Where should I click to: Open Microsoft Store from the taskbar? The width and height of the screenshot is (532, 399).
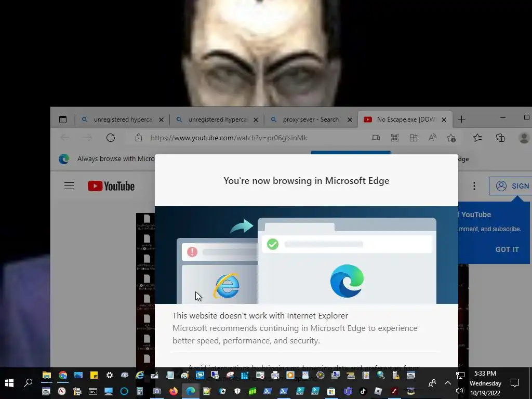pos(331,391)
